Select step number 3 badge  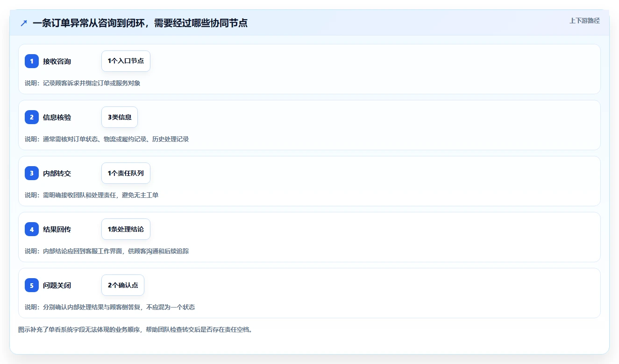click(x=32, y=173)
